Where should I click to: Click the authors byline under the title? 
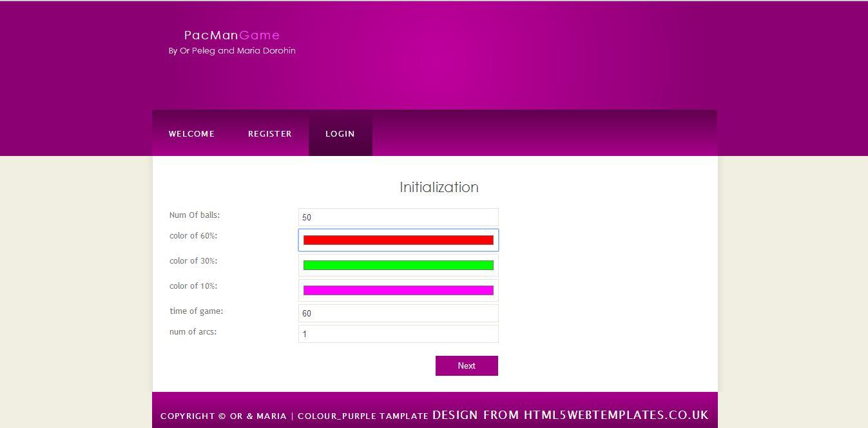[232, 51]
